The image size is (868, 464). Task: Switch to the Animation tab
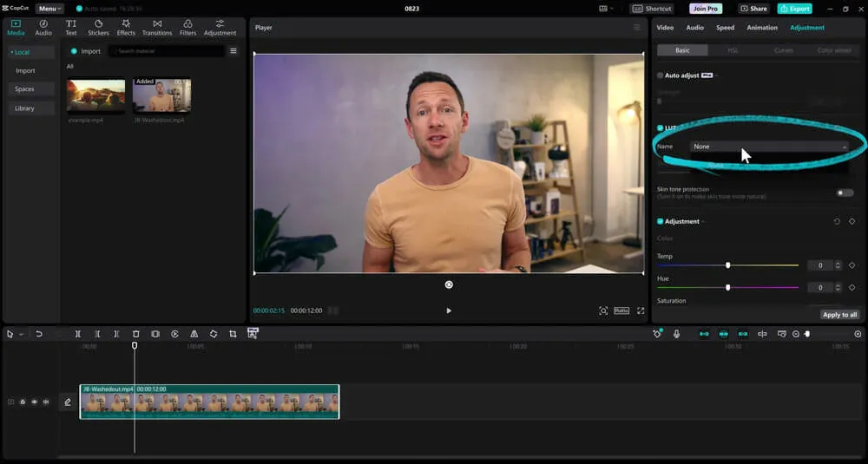tap(762, 28)
